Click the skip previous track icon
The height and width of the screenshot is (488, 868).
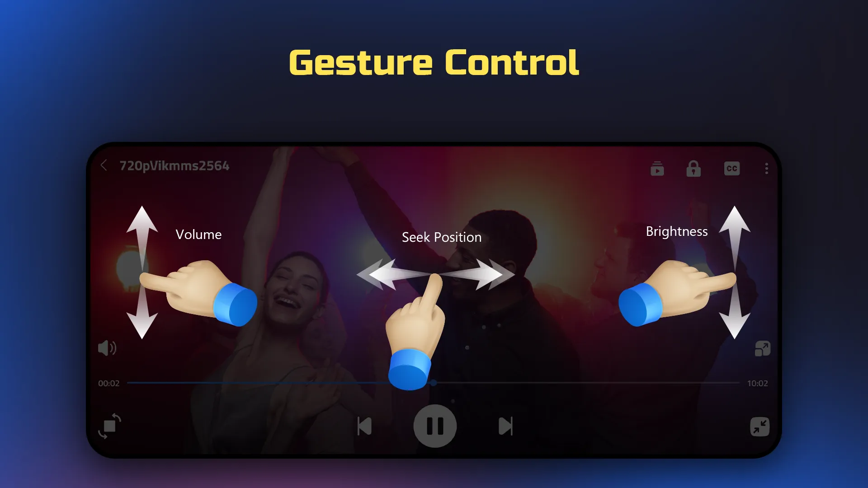point(365,425)
